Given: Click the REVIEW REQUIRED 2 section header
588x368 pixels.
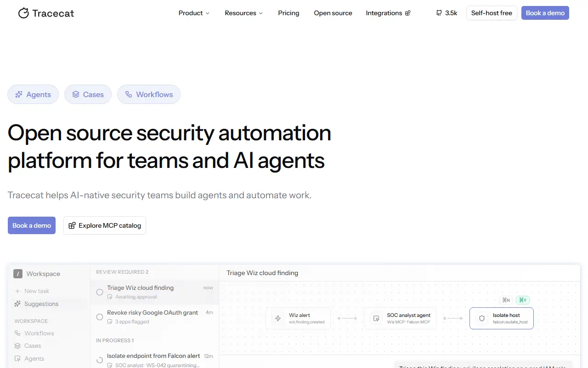Looking at the screenshot, I should (x=122, y=272).
